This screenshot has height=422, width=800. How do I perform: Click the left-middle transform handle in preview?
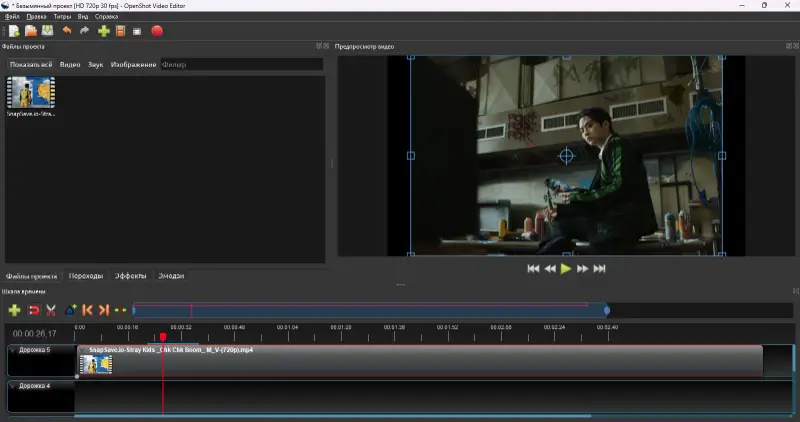tap(411, 156)
